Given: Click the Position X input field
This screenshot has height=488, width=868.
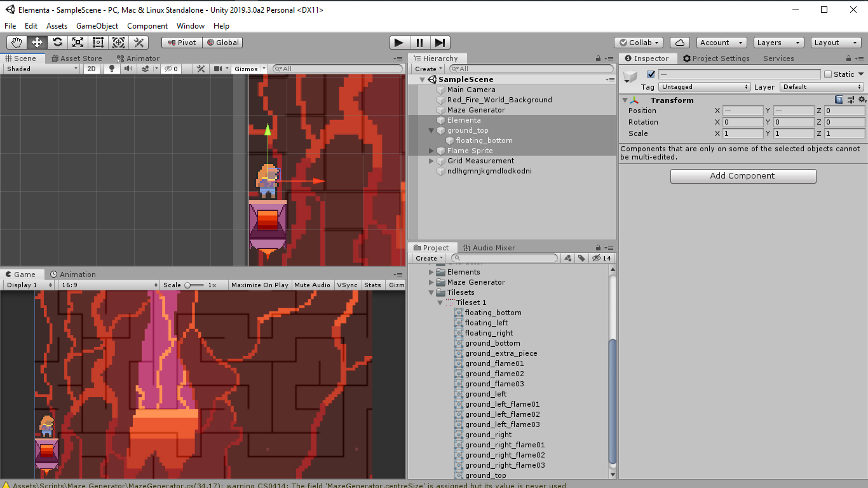Looking at the screenshot, I should click(x=742, y=111).
